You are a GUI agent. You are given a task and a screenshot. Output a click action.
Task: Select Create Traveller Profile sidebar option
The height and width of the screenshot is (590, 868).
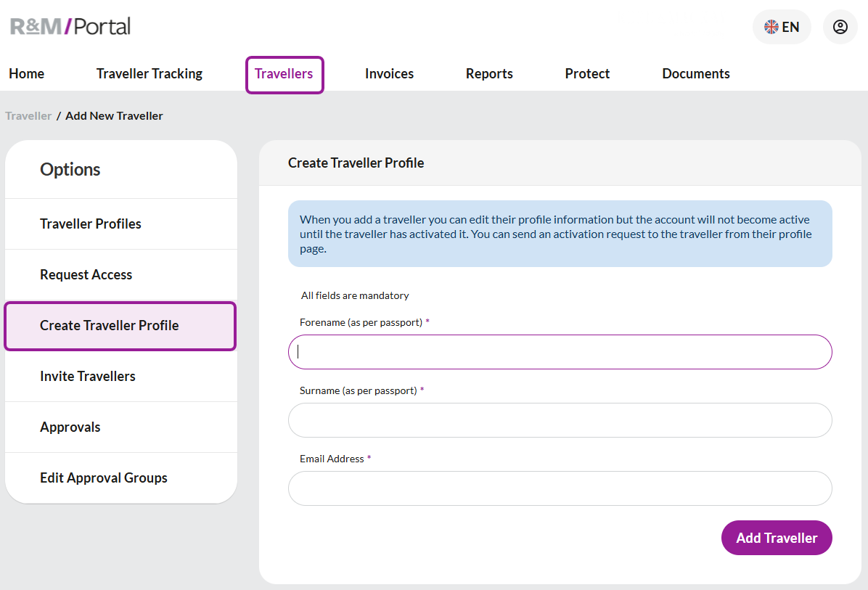[109, 326]
